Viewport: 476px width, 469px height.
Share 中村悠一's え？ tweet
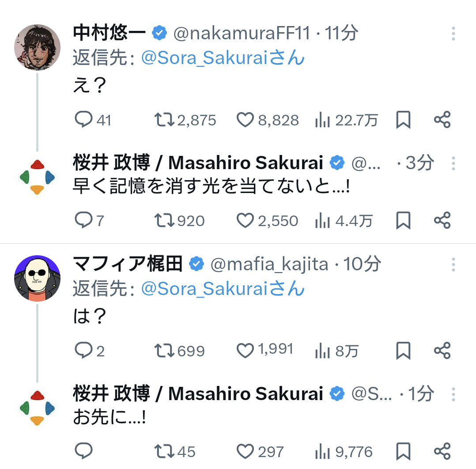tap(442, 120)
